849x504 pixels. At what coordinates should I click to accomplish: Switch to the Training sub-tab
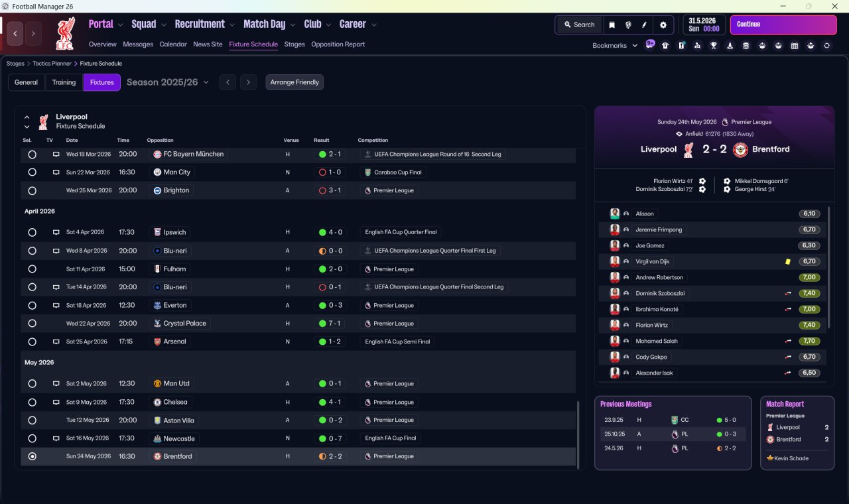point(64,82)
